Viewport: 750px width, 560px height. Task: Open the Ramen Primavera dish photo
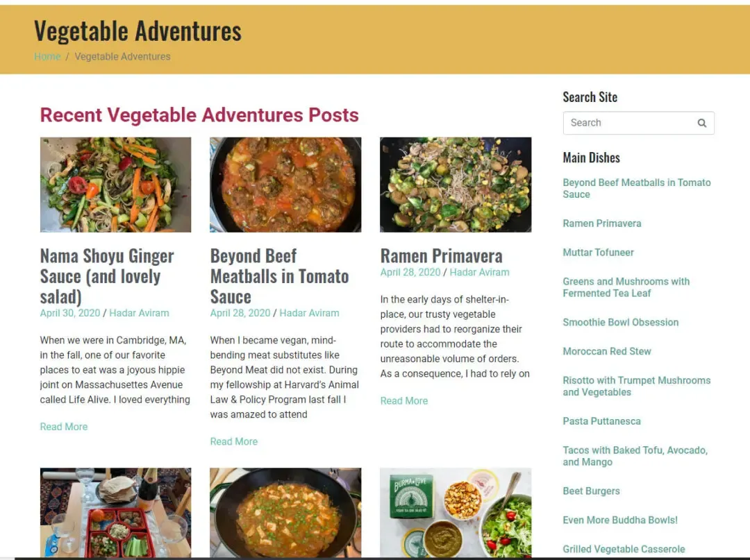(x=456, y=185)
